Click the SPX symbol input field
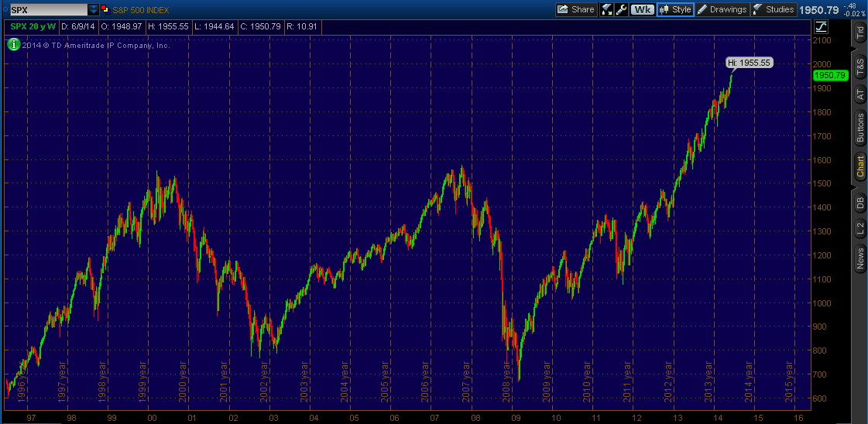This screenshot has width=868, height=424. 47,9
